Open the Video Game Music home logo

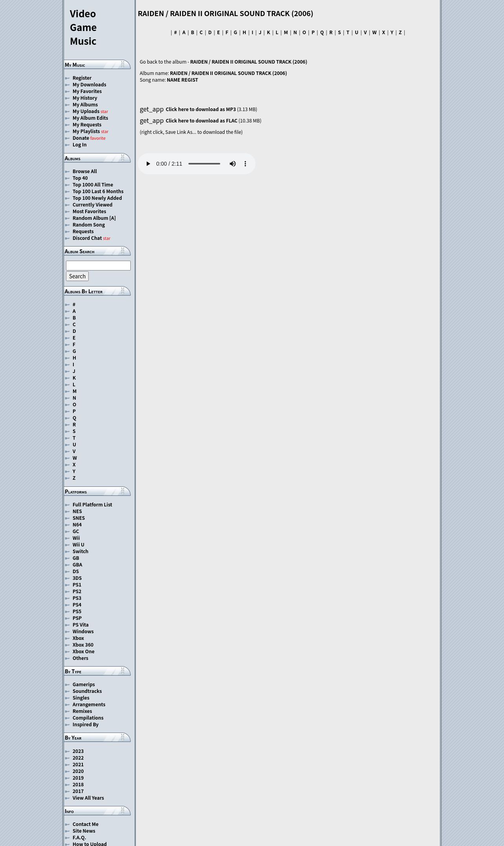83,27
